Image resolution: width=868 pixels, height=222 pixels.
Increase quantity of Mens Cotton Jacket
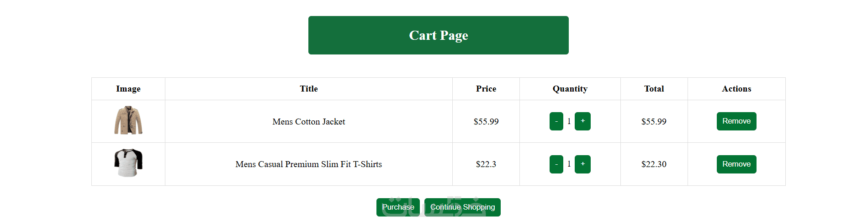pos(582,121)
